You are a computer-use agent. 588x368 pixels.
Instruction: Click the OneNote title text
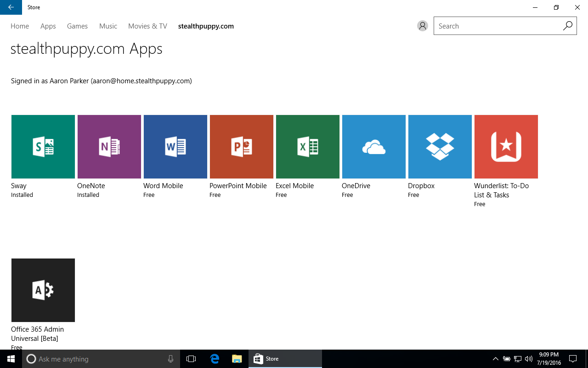(91, 186)
